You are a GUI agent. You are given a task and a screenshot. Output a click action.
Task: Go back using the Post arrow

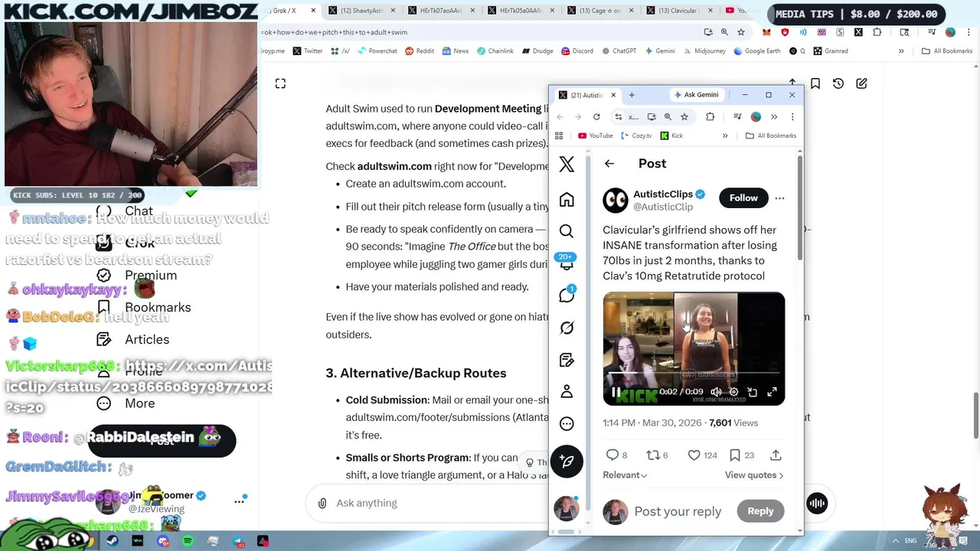point(609,163)
